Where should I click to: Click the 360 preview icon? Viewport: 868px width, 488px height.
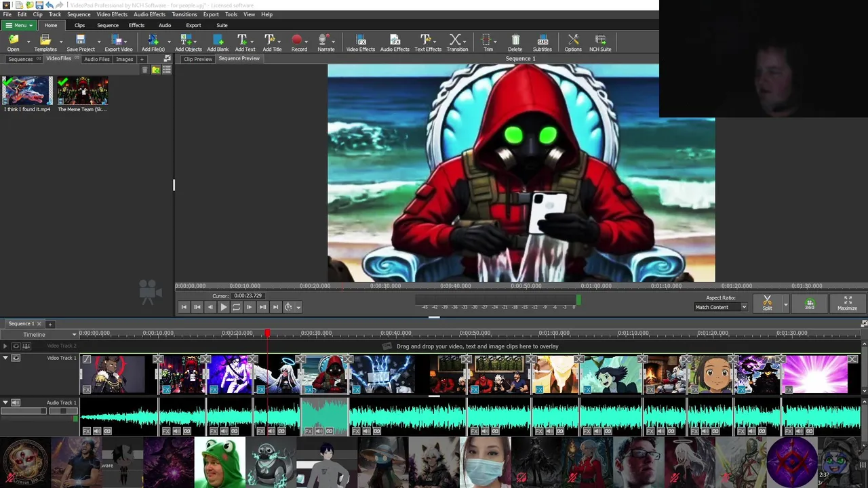tap(810, 305)
